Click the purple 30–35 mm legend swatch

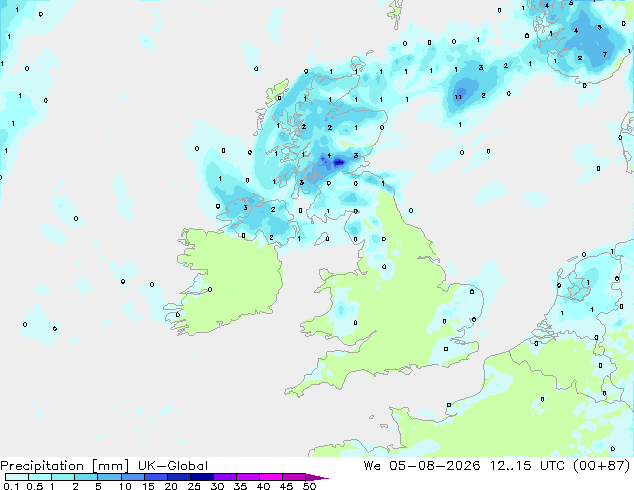coord(225,477)
